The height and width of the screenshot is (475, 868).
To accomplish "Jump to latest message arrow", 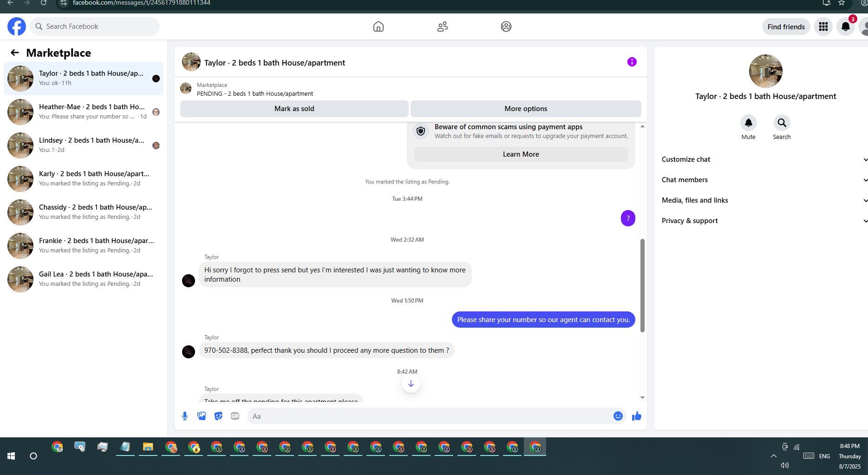I will pyautogui.click(x=411, y=383).
